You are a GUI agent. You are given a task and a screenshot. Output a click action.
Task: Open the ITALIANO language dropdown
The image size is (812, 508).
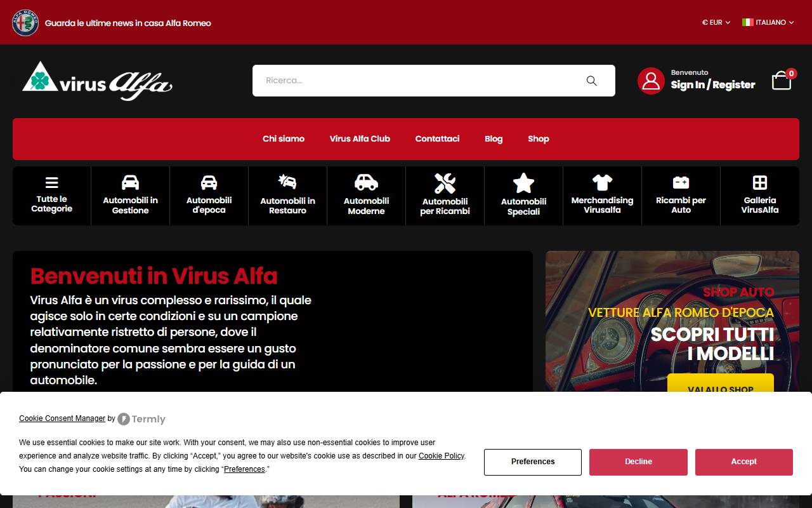768,22
